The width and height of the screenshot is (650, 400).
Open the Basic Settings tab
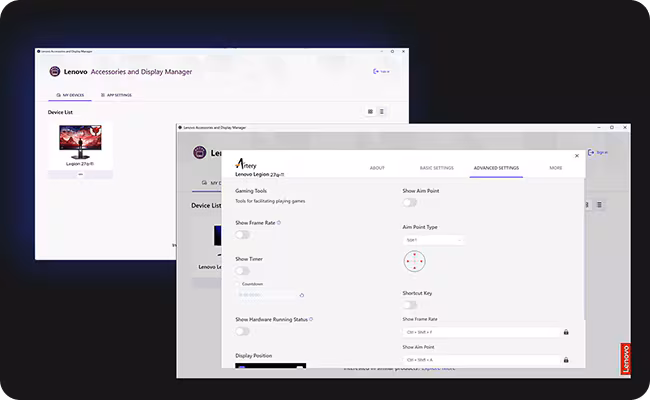(436, 168)
